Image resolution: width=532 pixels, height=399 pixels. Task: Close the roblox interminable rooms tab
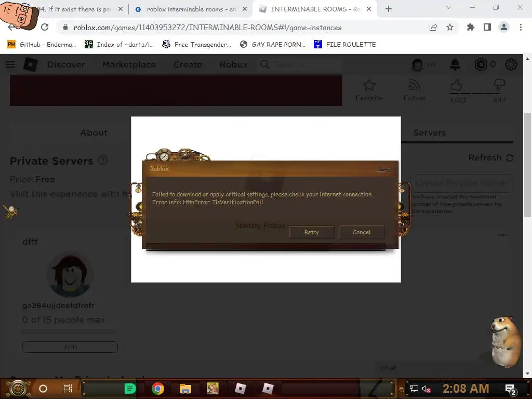tap(245, 9)
